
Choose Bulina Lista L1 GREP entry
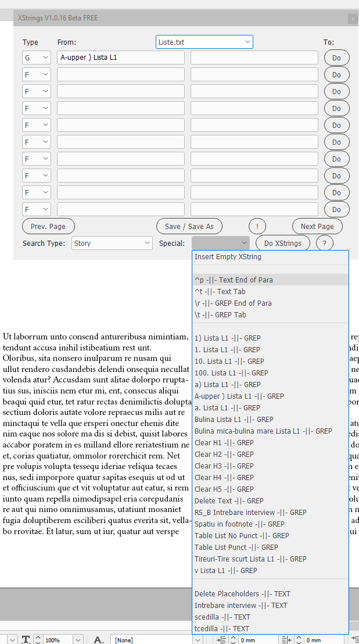[270, 419]
